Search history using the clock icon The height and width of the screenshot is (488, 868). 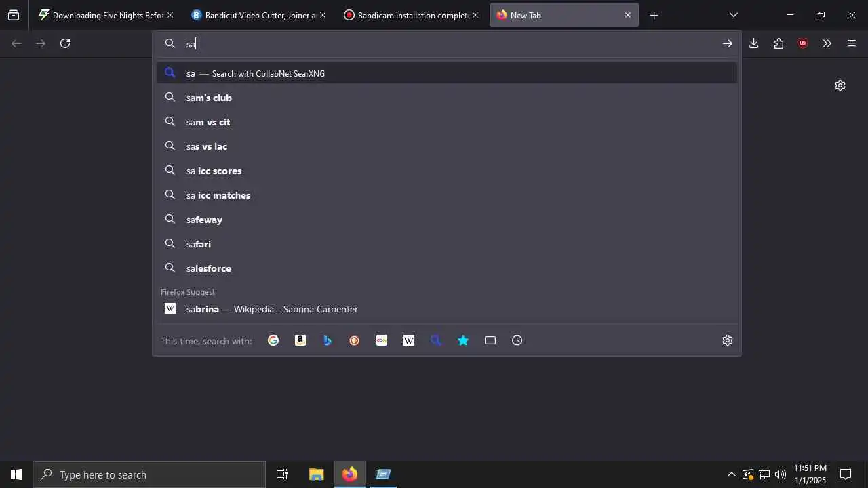pyautogui.click(x=517, y=340)
